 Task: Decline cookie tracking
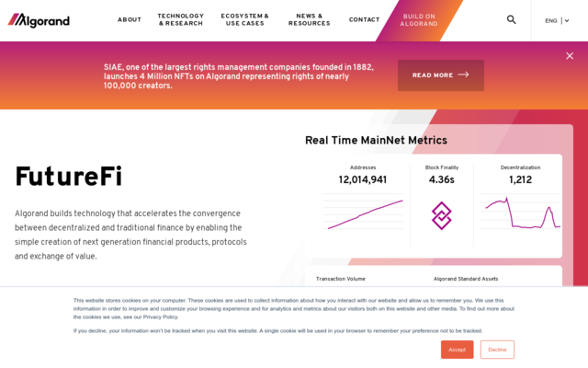497,350
